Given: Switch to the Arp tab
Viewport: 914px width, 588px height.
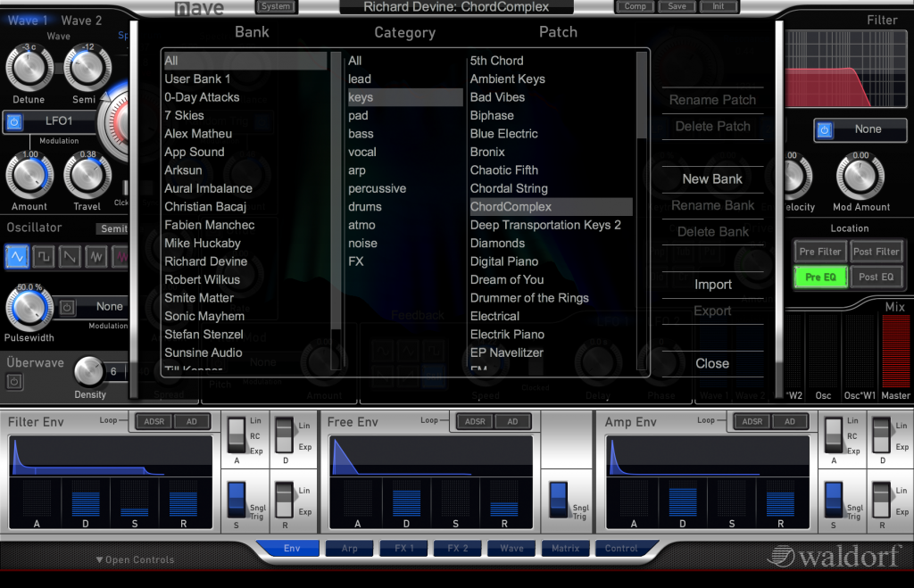Looking at the screenshot, I should (x=349, y=549).
